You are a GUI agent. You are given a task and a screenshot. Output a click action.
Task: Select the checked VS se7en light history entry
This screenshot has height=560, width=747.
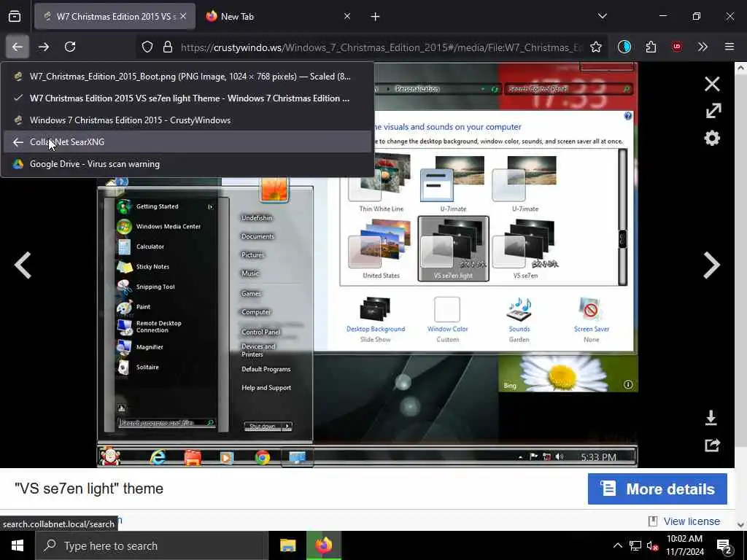pos(187,98)
